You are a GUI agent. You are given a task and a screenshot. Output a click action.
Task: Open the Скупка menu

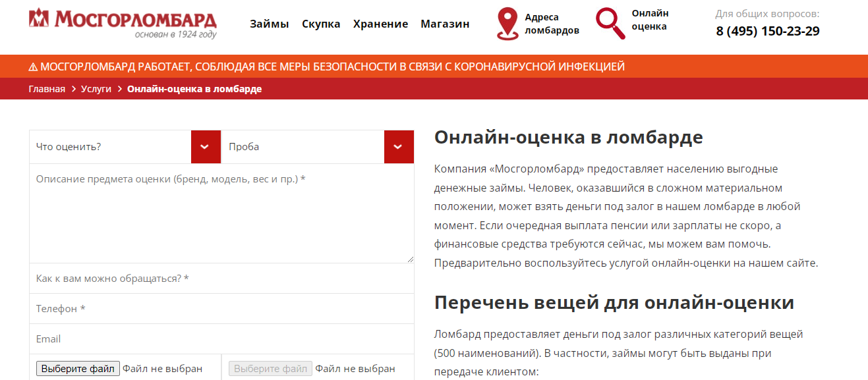pos(321,24)
